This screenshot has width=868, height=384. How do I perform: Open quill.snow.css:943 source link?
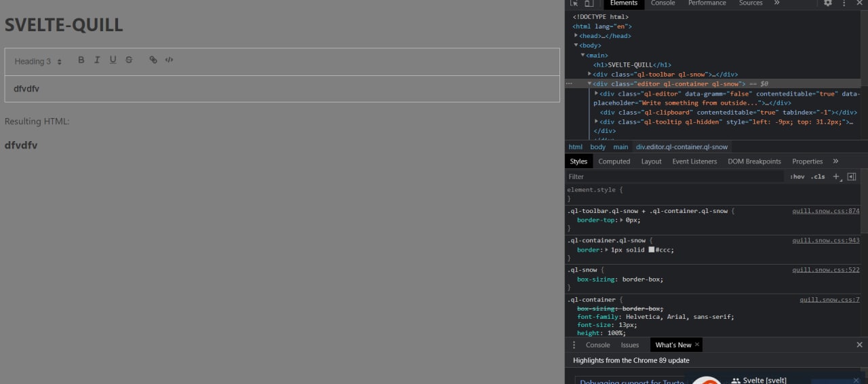(826, 240)
